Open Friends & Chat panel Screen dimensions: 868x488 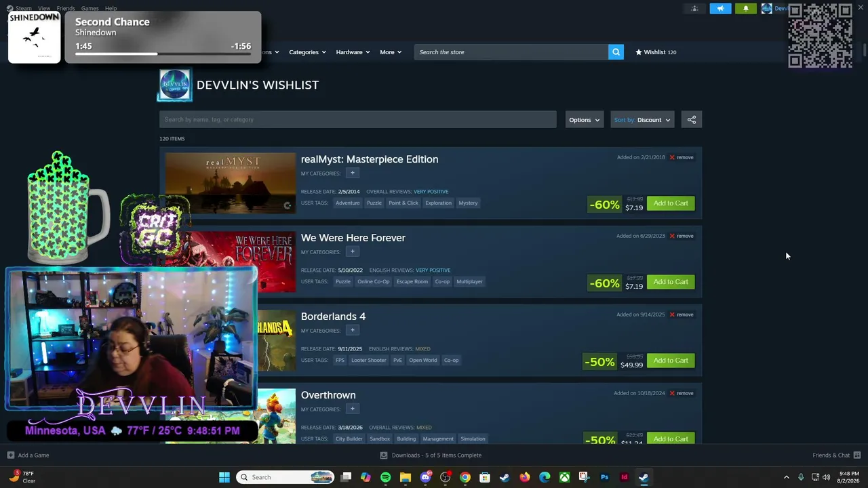point(837,455)
